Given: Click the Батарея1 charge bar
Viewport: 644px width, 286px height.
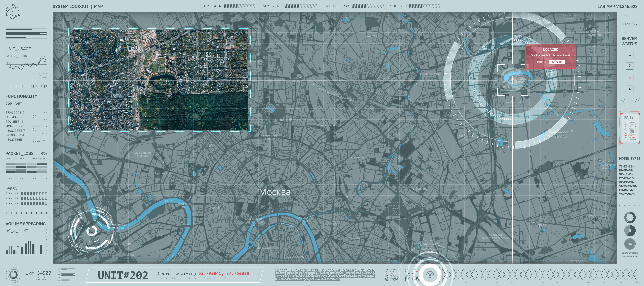Looking at the screenshot, I should click(x=34, y=194).
